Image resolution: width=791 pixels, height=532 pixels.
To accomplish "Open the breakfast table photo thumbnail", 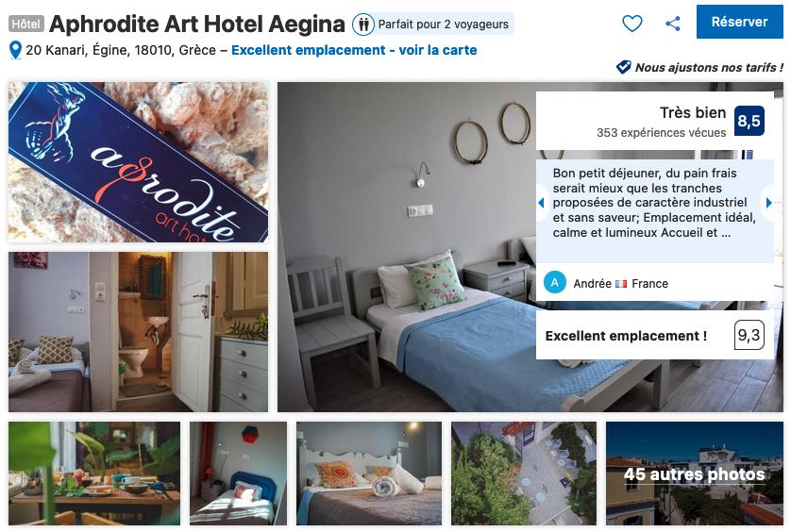I will (x=94, y=474).
